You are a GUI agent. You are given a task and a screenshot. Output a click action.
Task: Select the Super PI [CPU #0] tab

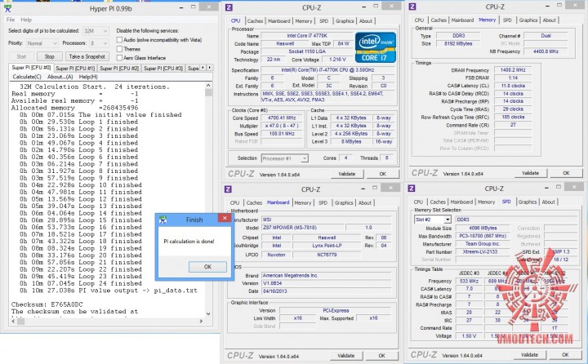31,68
